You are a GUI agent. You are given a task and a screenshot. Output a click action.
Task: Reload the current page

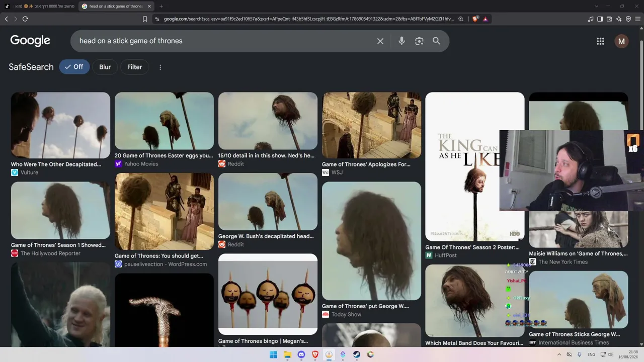(25, 19)
